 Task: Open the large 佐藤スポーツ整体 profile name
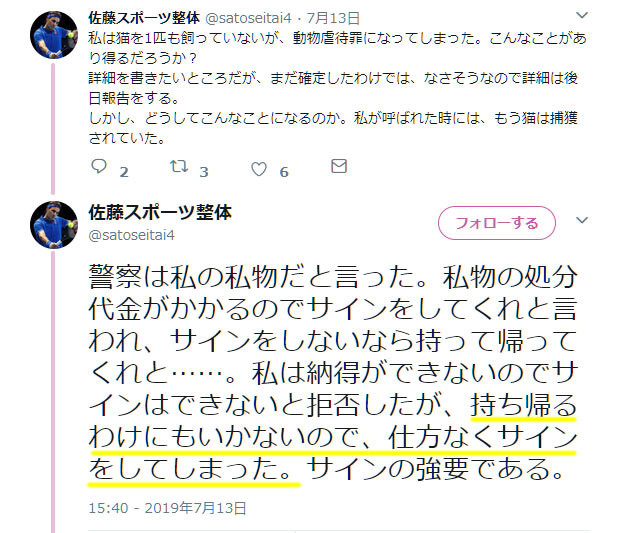coord(160,212)
